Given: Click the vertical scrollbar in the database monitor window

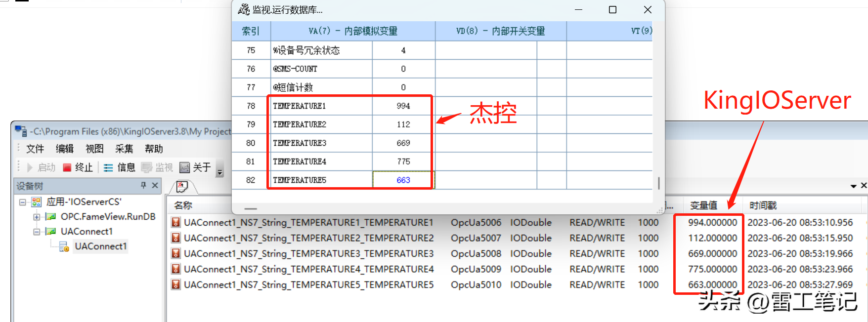Looking at the screenshot, I should [658, 183].
